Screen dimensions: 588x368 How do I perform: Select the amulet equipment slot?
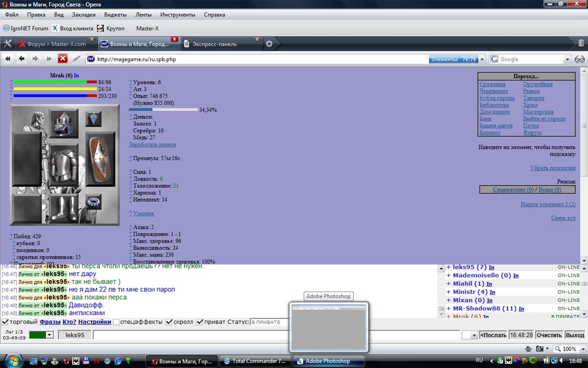click(94, 118)
